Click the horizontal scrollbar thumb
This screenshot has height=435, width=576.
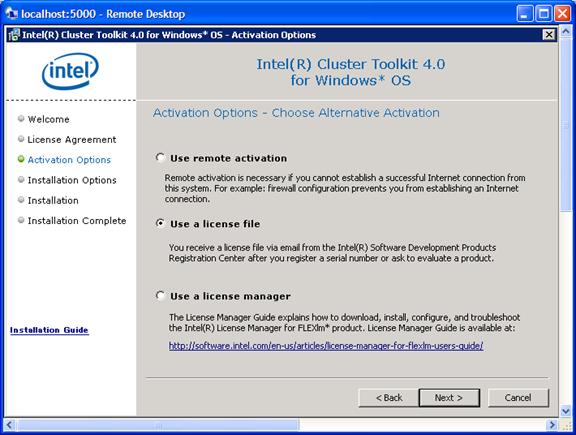pyautogui.click(x=158, y=425)
